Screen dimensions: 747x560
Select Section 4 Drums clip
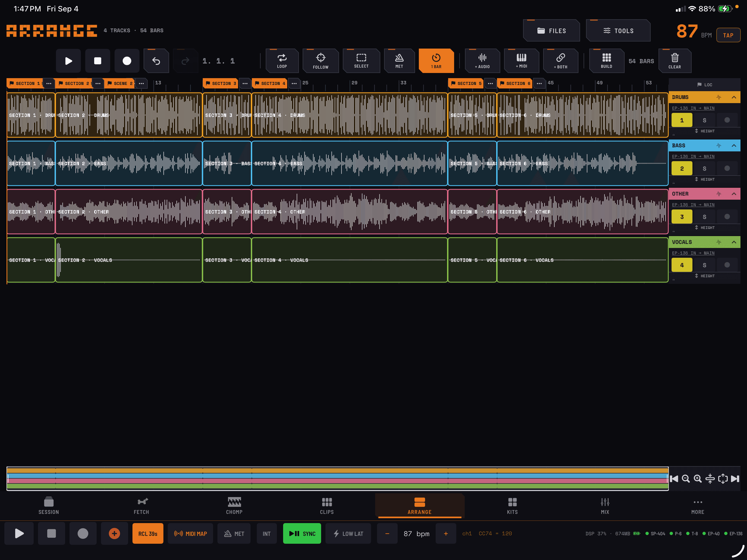click(350, 115)
